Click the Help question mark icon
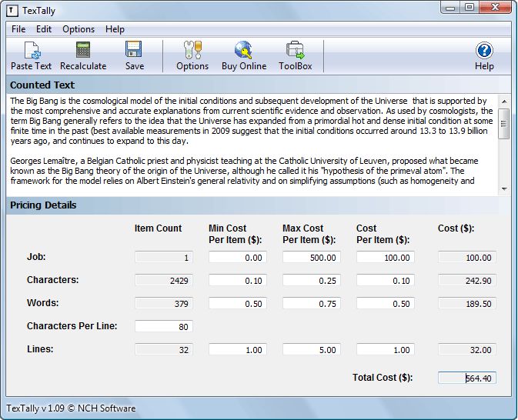This screenshot has width=518, height=420. pos(484,52)
